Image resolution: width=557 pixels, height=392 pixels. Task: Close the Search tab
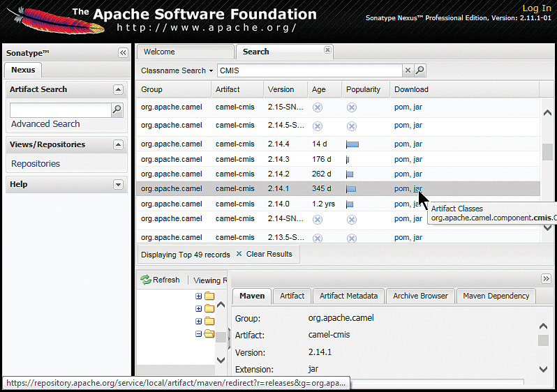click(x=327, y=50)
